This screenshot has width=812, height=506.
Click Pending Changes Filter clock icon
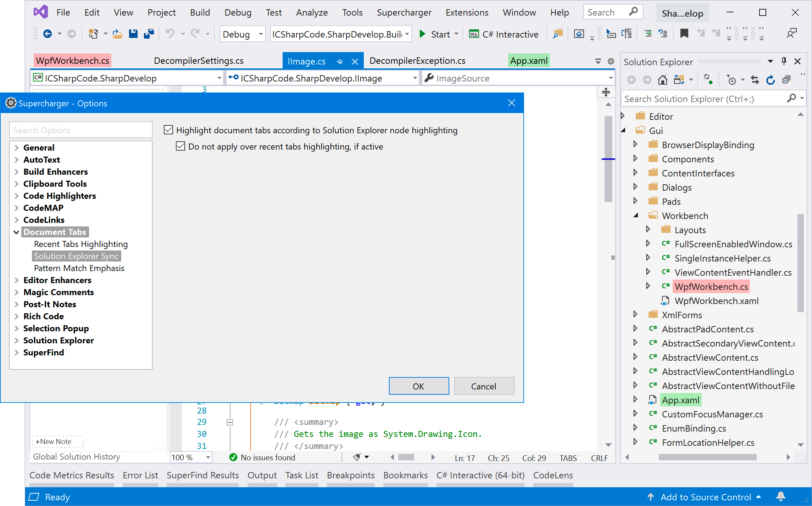click(731, 80)
